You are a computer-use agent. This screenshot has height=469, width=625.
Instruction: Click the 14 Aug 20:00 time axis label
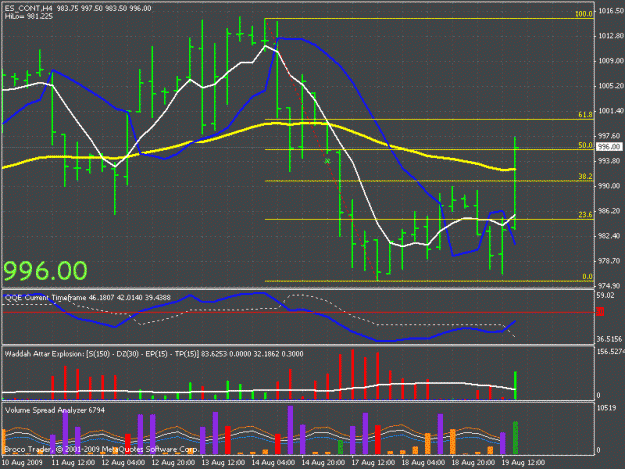click(323, 463)
